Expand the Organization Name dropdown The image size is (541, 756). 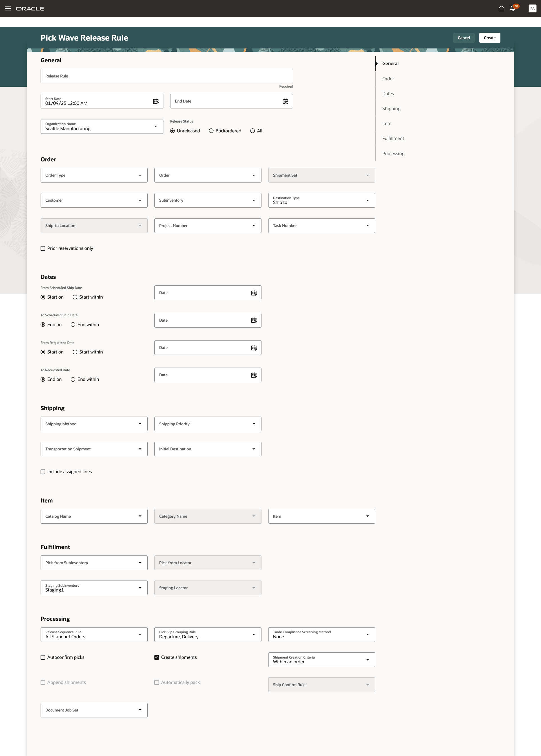pyautogui.click(x=156, y=126)
